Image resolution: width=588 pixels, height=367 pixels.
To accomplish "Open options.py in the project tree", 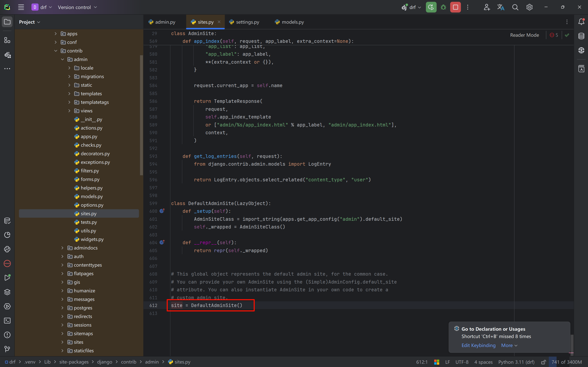I will [92, 205].
